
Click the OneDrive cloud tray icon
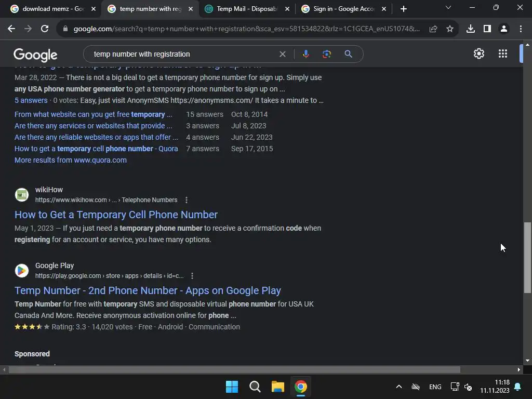click(416, 387)
